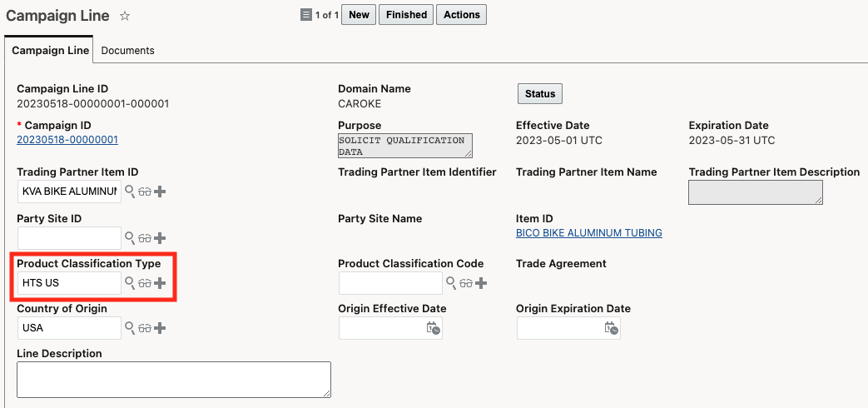The image size is (868, 408).
Task: Click search icon for Trading Partner Item ID
Action: pyautogui.click(x=130, y=192)
